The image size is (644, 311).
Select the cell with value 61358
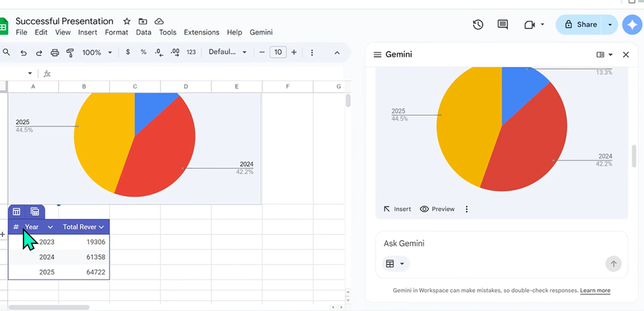click(84, 257)
